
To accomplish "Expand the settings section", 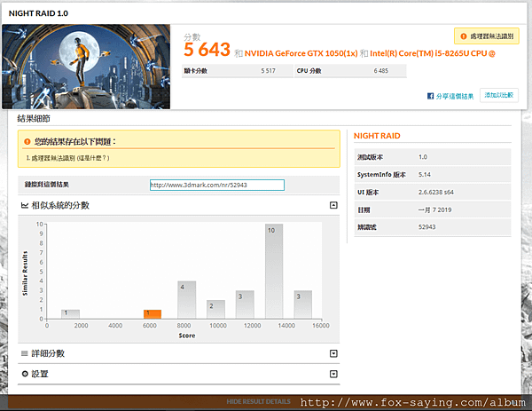I will pos(333,374).
